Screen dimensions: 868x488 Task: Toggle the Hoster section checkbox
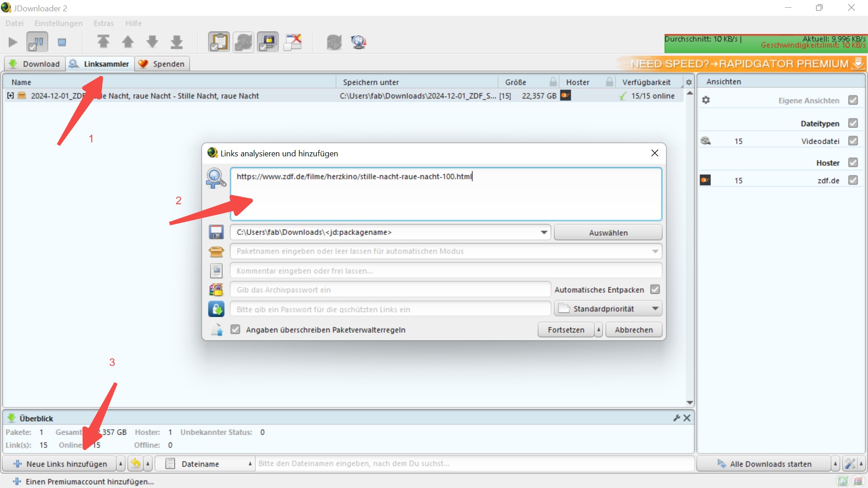(853, 162)
